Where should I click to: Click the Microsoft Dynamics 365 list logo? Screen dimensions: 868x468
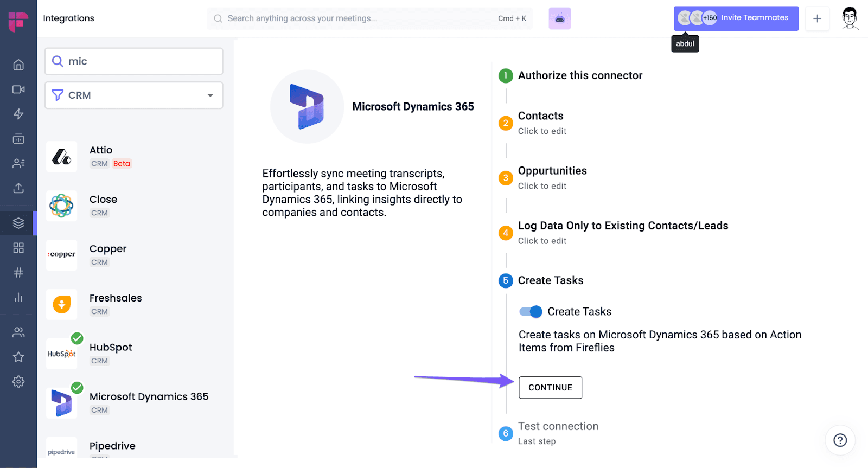62,403
